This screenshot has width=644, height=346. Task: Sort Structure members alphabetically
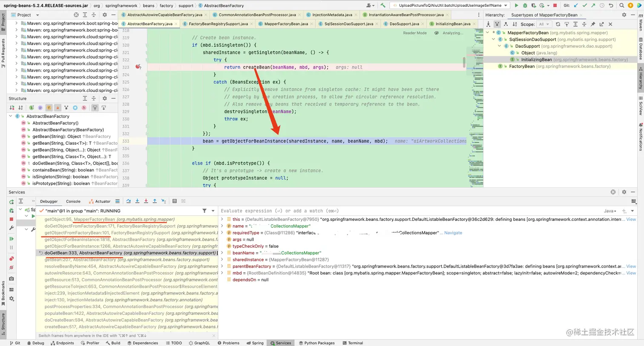pos(20,108)
